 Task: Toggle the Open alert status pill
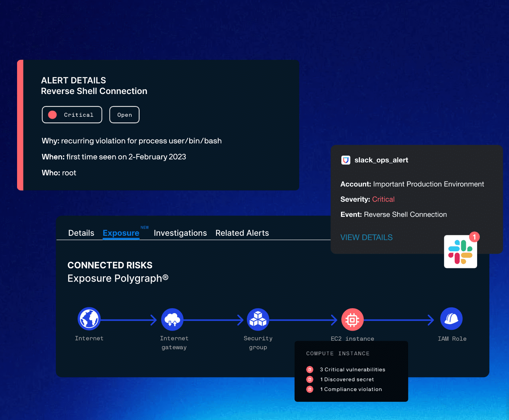click(124, 114)
